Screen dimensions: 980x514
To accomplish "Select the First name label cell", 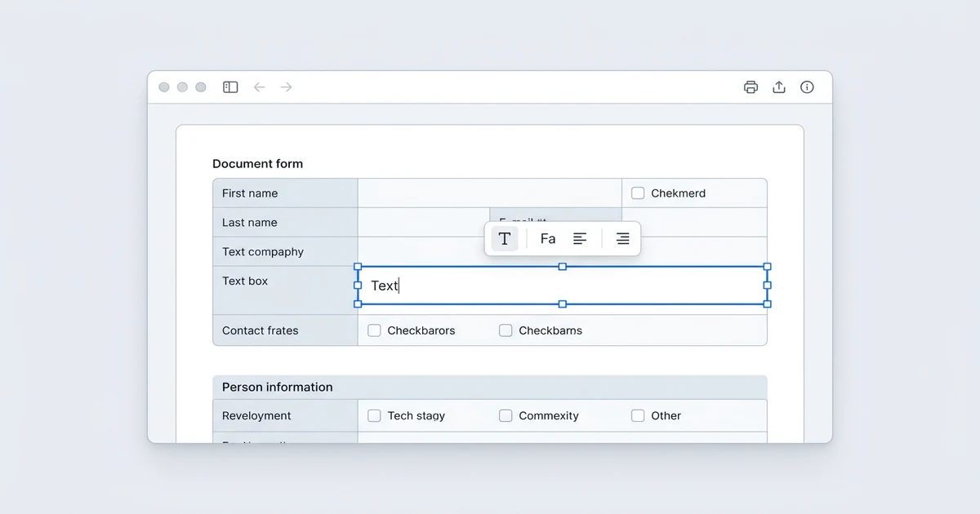I will pyautogui.click(x=285, y=193).
